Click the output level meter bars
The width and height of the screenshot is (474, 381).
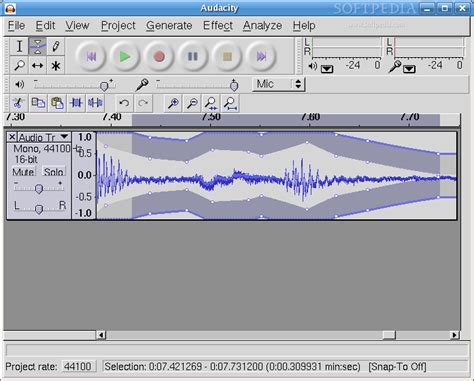point(347,47)
